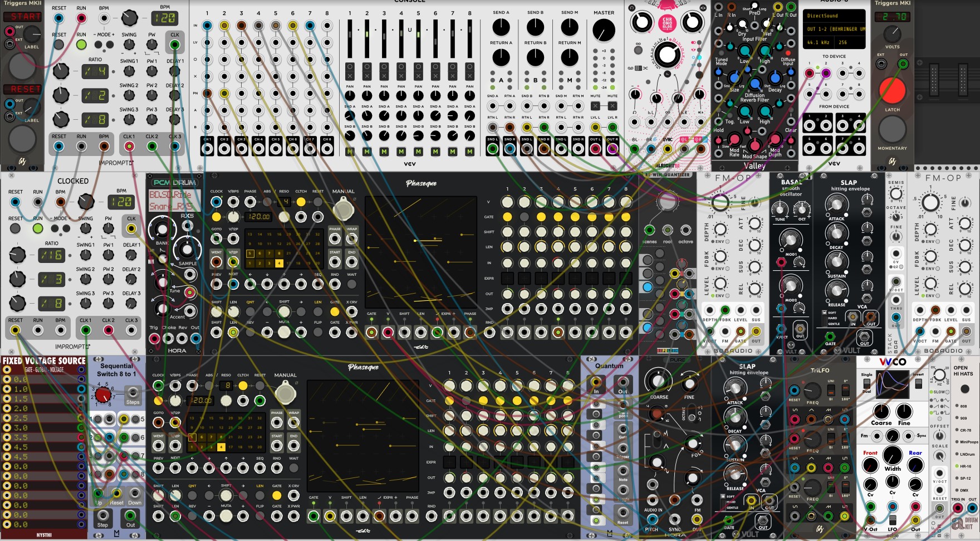This screenshot has width=980, height=541.
Task: Click the Sequential Switch Out jack
Action: pos(130,516)
